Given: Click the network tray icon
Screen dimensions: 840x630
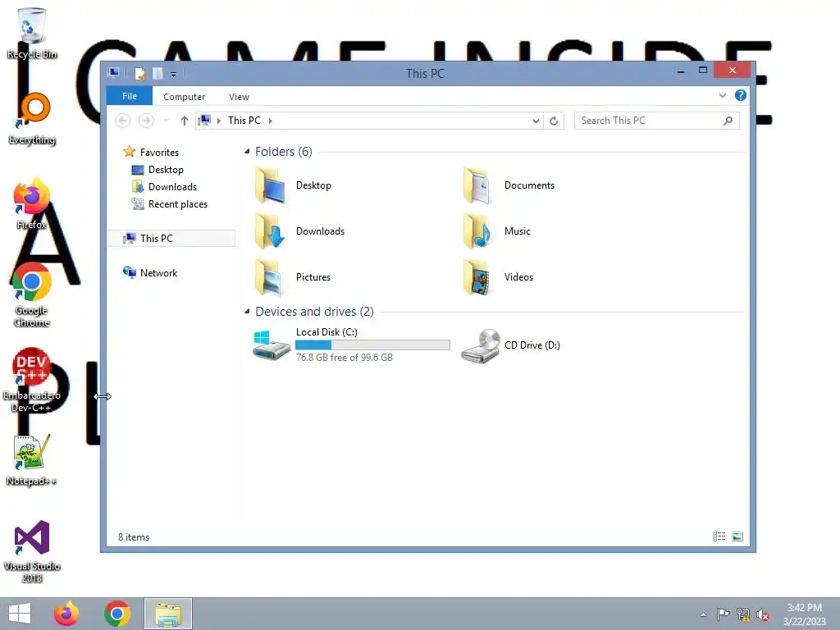Looking at the screenshot, I should pos(743,614).
